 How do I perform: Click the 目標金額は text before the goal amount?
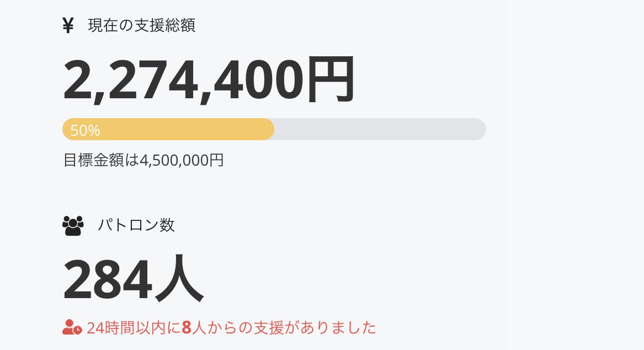pos(101,160)
